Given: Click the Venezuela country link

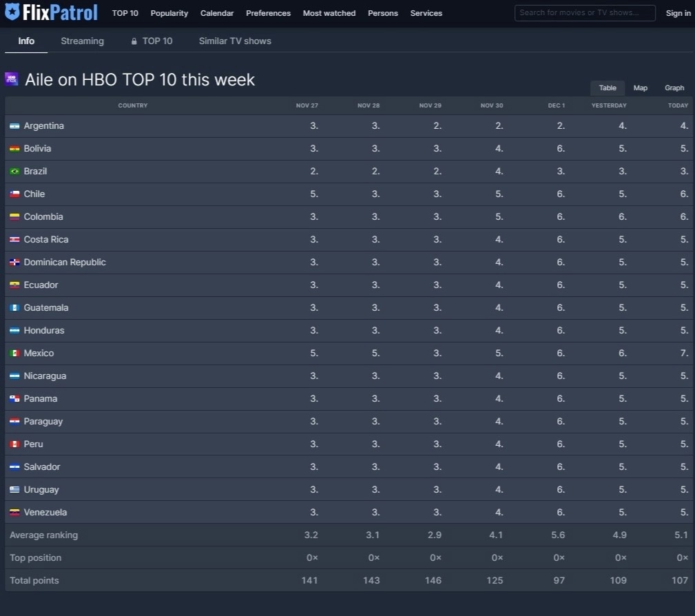Looking at the screenshot, I should point(45,513).
